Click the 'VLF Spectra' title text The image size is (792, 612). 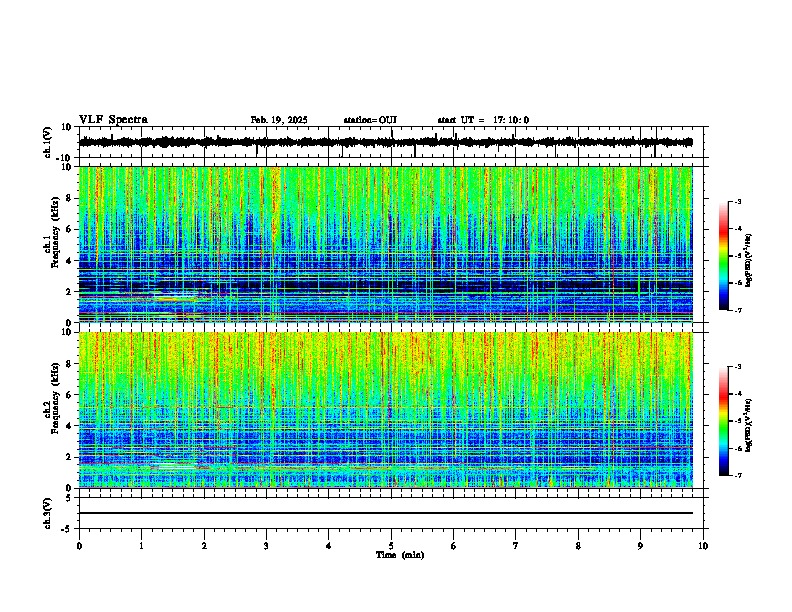point(113,120)
